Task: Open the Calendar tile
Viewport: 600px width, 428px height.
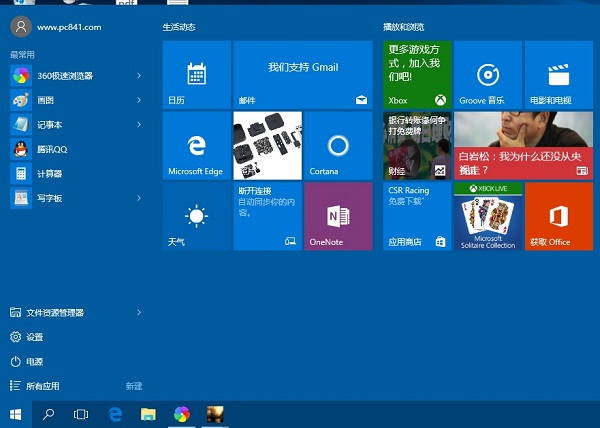Action: [x=196, y=75]
